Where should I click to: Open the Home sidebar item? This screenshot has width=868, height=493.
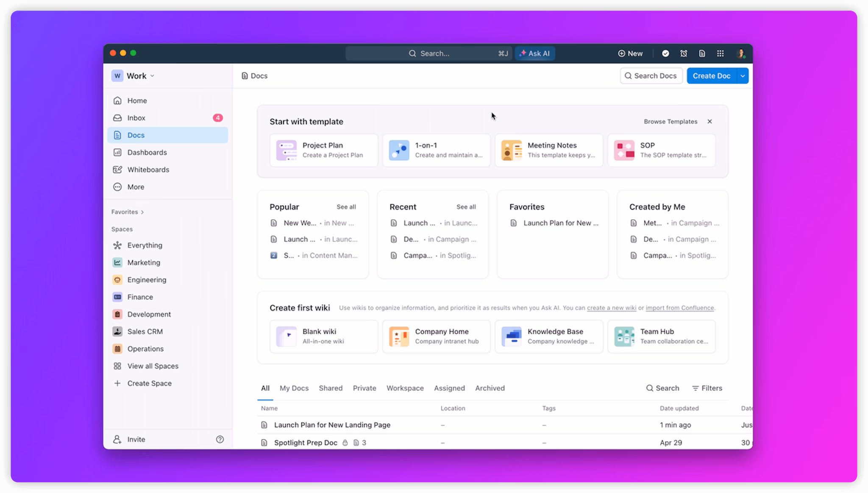click(x=167, y=100)
